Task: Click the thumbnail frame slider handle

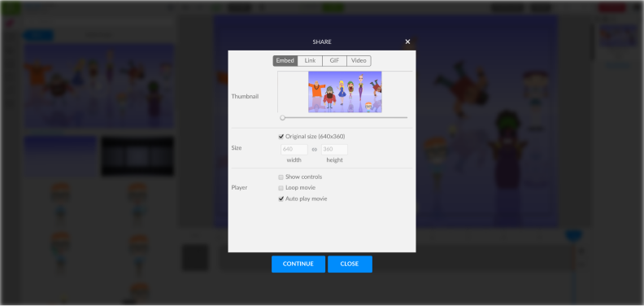Action: pos(283,118)
